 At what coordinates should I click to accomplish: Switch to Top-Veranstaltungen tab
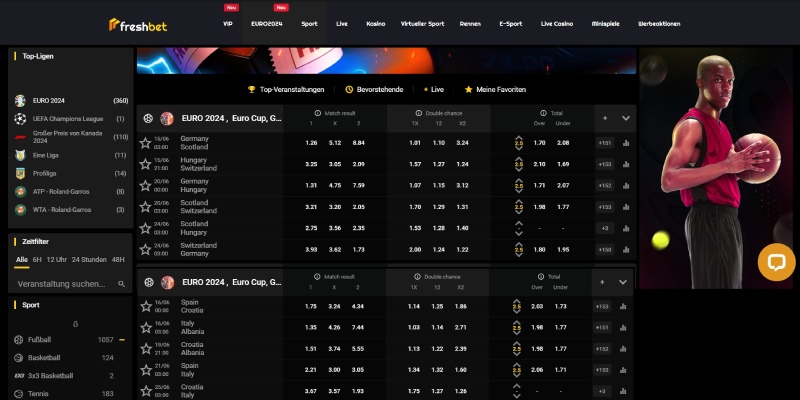pyautogui.click(x=286, y=89)
